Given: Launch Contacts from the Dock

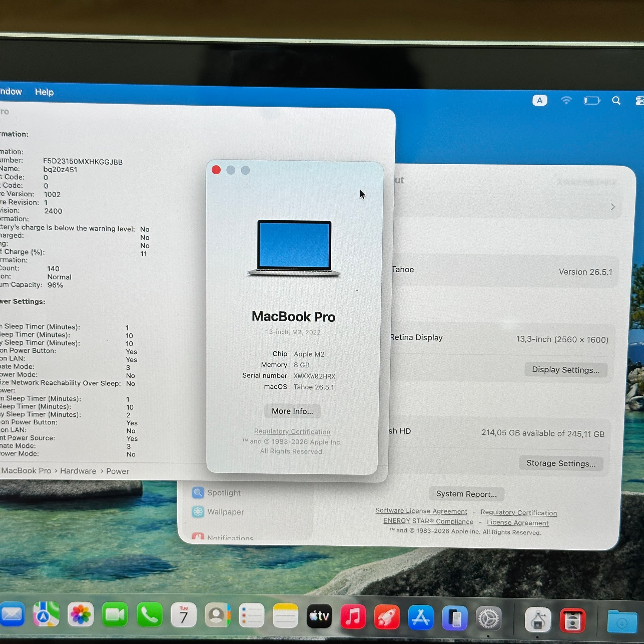Looking at the screenshot, I should tap(218, 615).
